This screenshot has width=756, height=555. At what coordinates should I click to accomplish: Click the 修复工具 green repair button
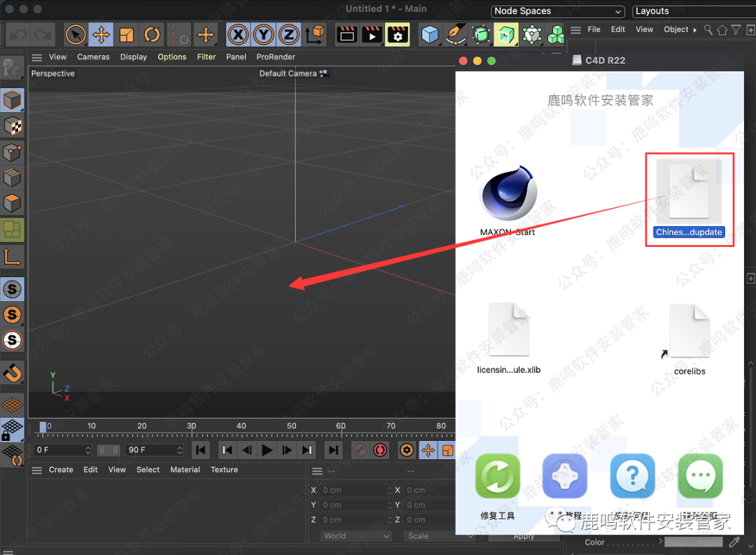pos(498,477)
